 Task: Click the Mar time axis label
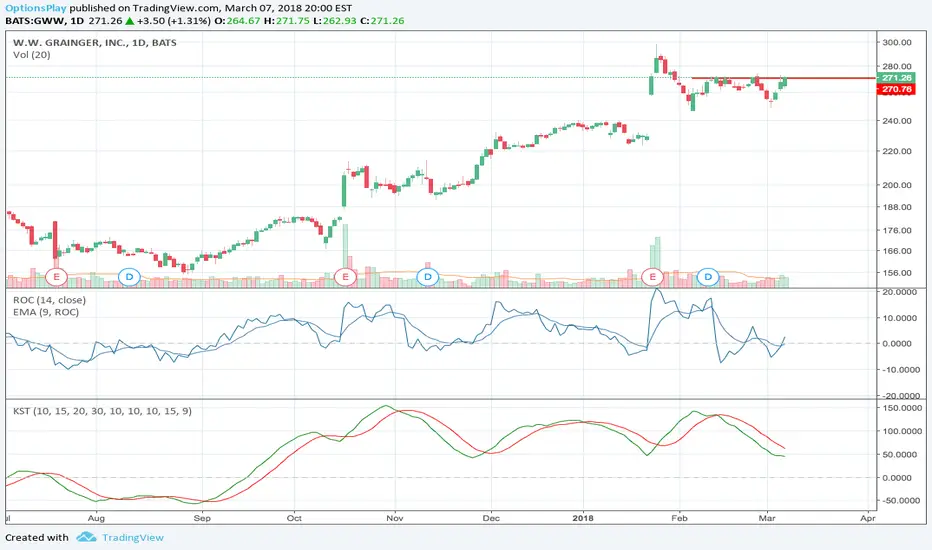[x=767, y=518]
